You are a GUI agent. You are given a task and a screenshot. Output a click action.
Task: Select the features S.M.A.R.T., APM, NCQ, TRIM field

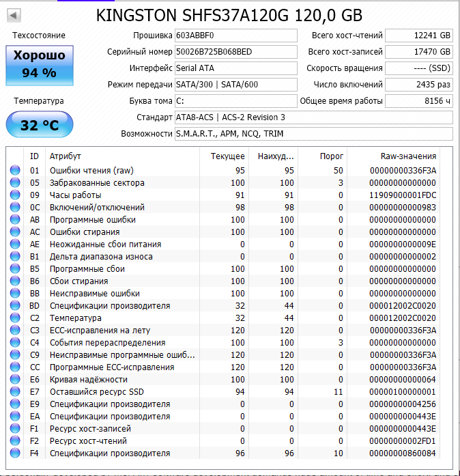(314, 134)
